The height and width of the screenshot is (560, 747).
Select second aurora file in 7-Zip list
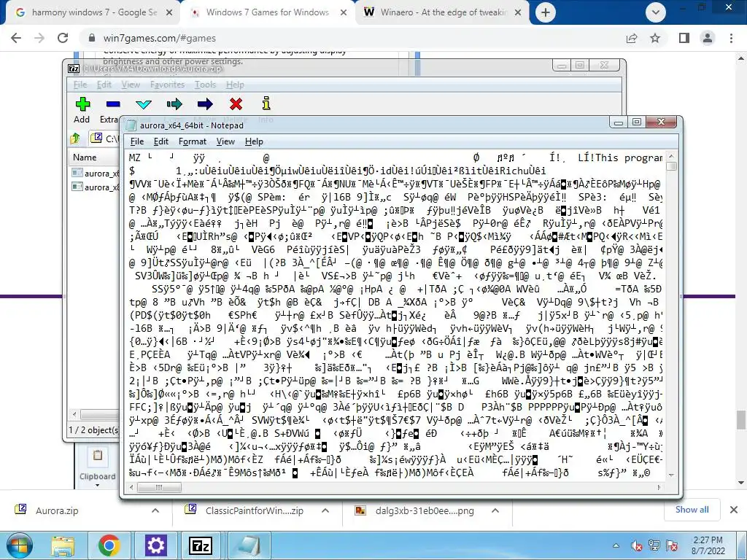(94, 187)
